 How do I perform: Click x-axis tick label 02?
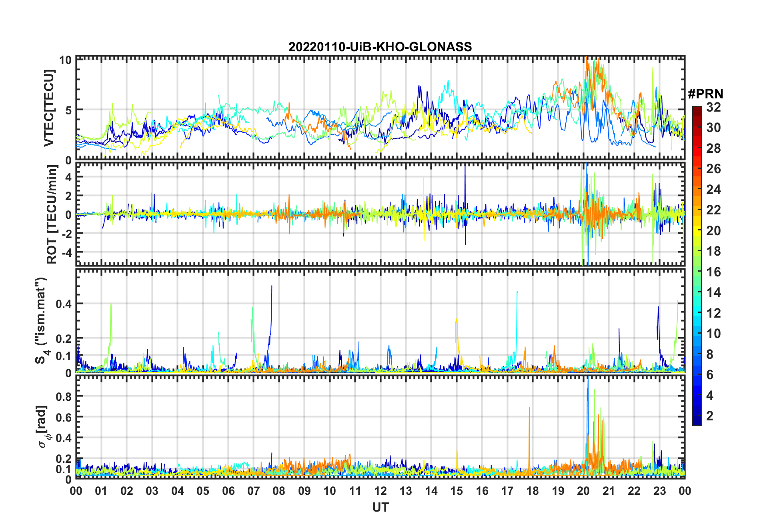[127, 491]
